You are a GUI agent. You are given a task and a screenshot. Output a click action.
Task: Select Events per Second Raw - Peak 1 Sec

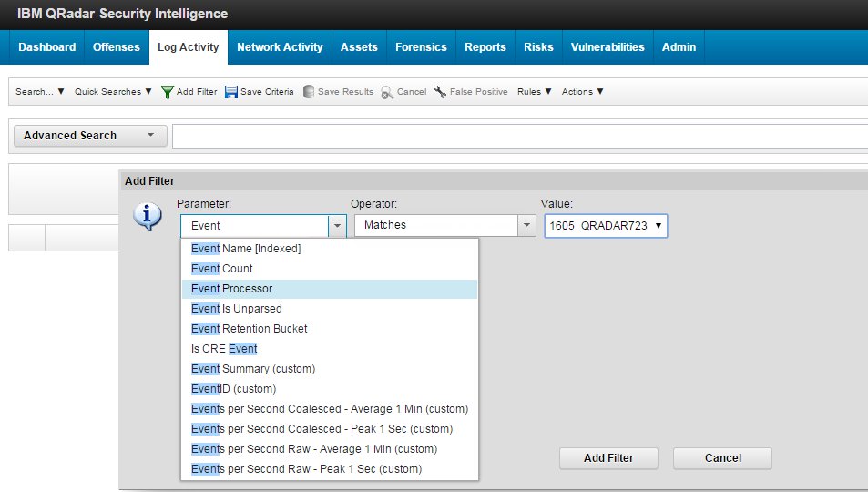click(x=330, y=469)
